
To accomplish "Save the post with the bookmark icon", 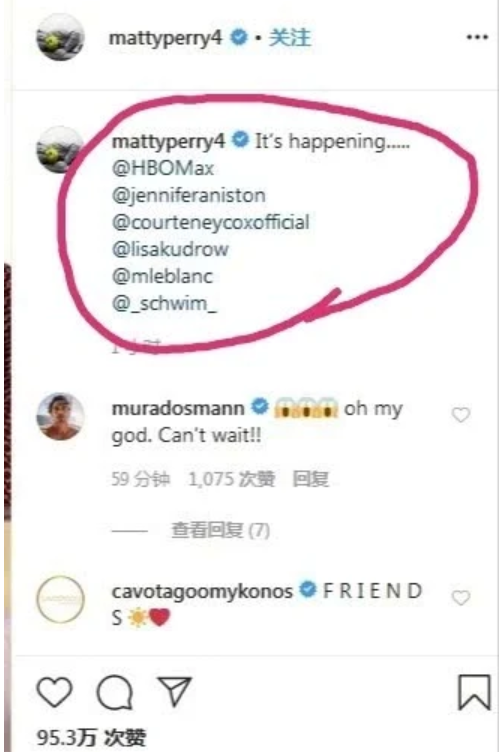I will 474,692.
